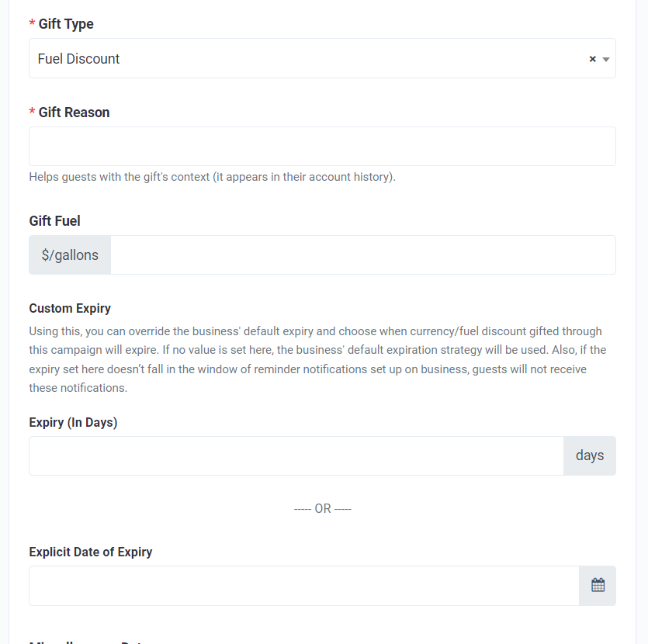
Task: Click into the Gift Fuel amount field
Action: [363, 254]
